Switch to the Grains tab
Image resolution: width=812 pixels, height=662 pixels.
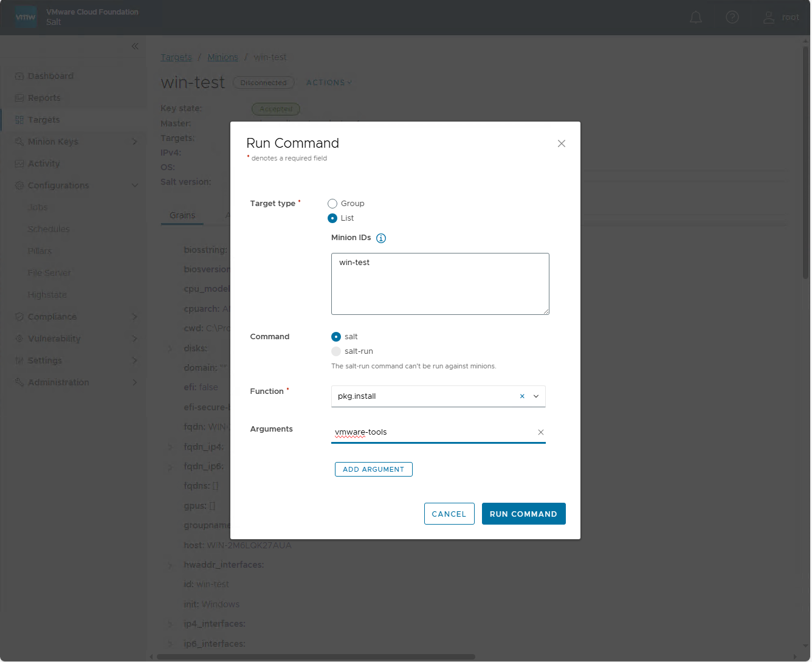(x=182, y=215)
